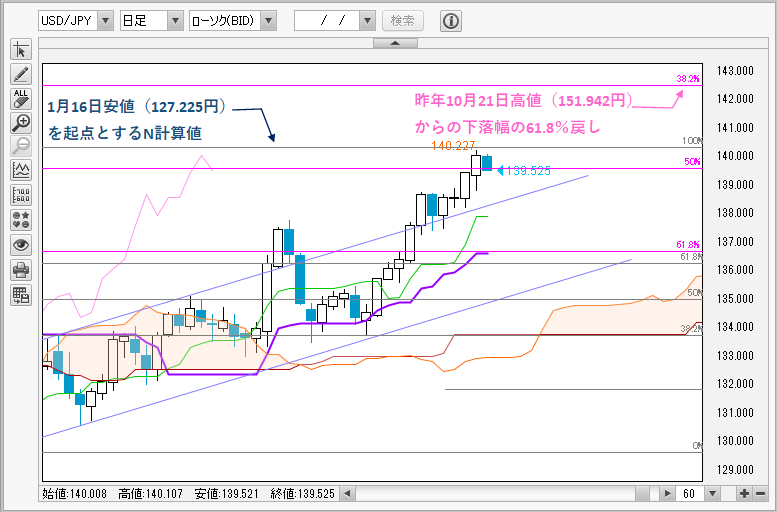Click the 139.525 current price marker
This screenshot has height=512, width=777.
(x=524, y=171)
